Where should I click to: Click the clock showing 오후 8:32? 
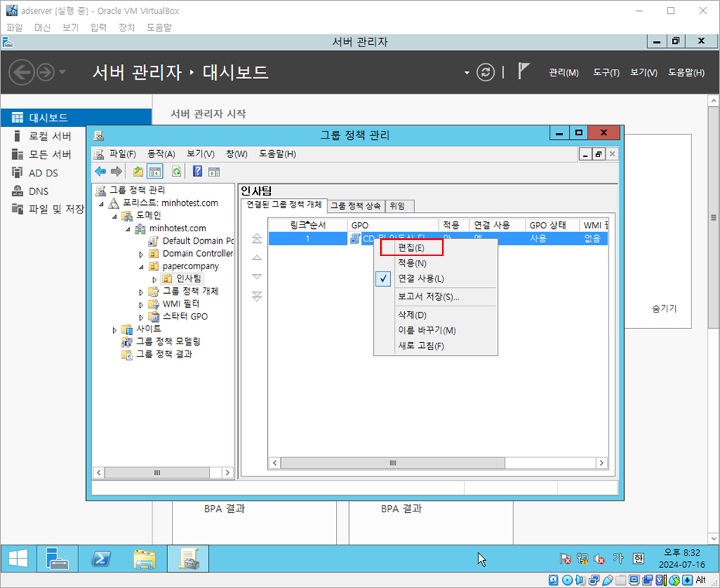click(682, 552)
